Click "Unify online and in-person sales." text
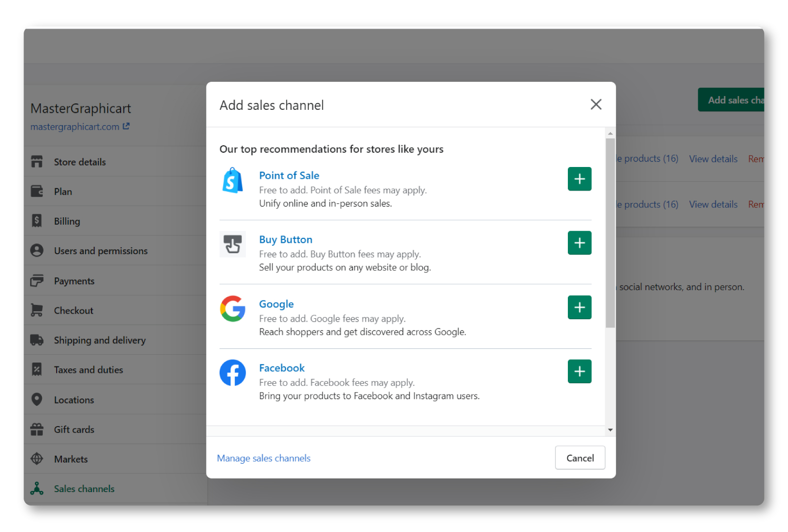The height and width of the screenshot is (532, 788). tap(326, 203)
